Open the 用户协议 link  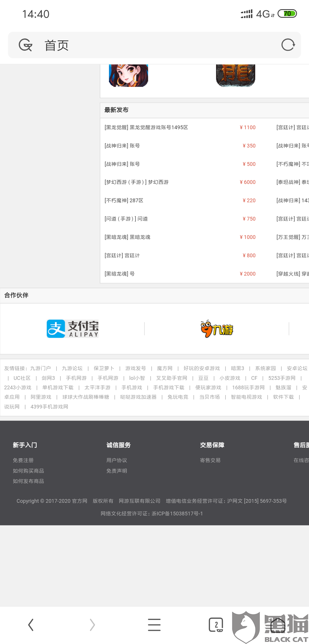117,460
